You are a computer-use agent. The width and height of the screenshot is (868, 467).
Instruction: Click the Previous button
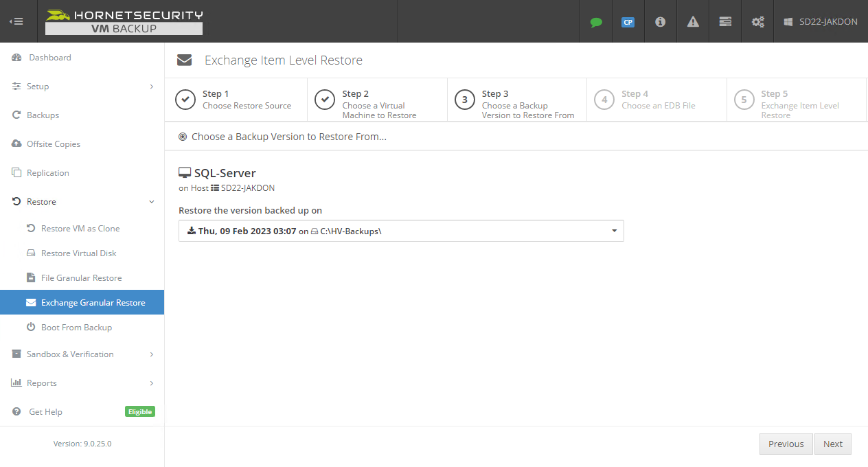(x=786, y=444)
